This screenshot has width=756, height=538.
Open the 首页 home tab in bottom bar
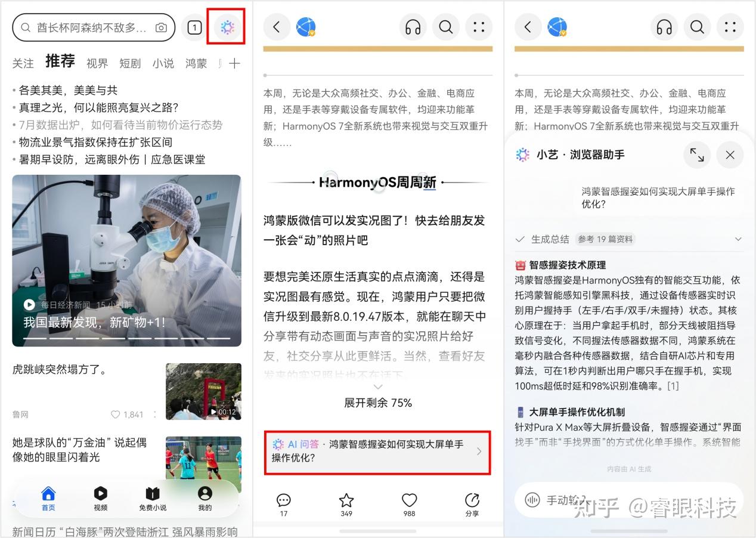click(48, 499)
